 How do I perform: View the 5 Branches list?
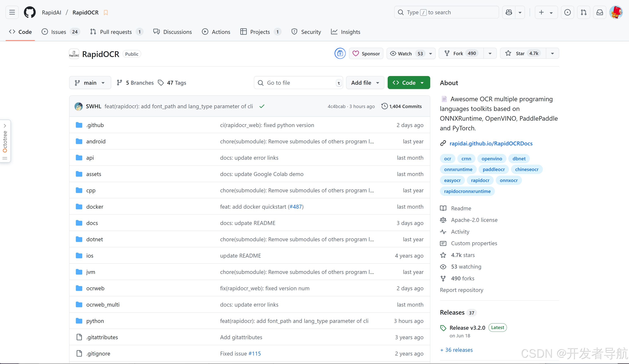click(135, 83)
